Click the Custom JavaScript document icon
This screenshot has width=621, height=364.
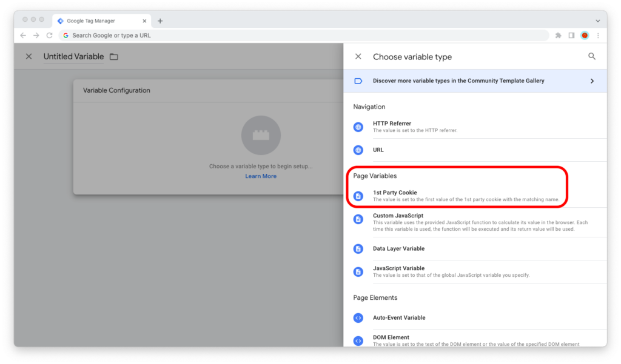358,219
